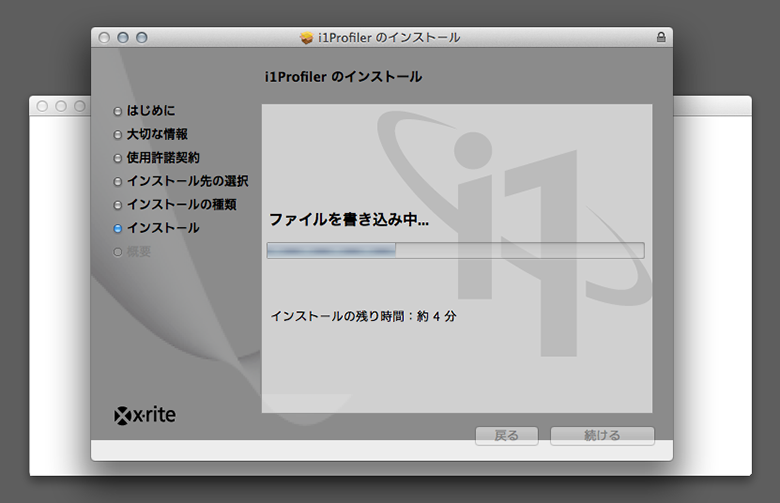This screenshot has width=780, height=503.
Task: Select the インストール先の選択 step
Action: click(x=187, y=181)
